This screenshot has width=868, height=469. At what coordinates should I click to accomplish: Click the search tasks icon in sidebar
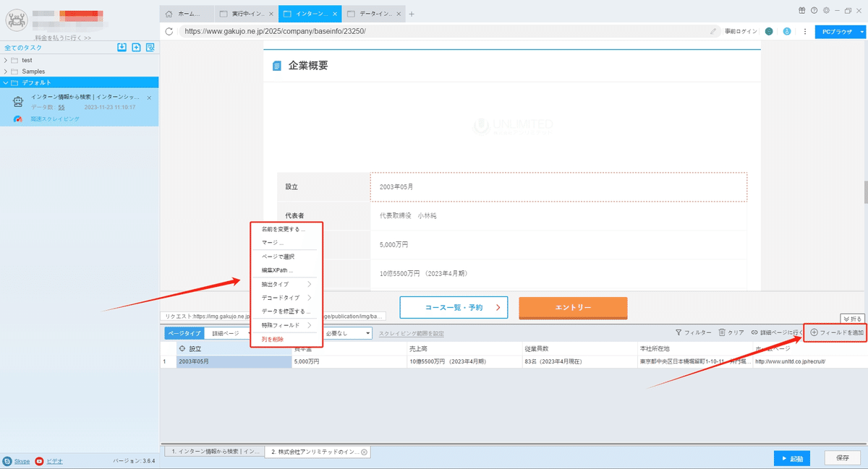coord(150,47)
